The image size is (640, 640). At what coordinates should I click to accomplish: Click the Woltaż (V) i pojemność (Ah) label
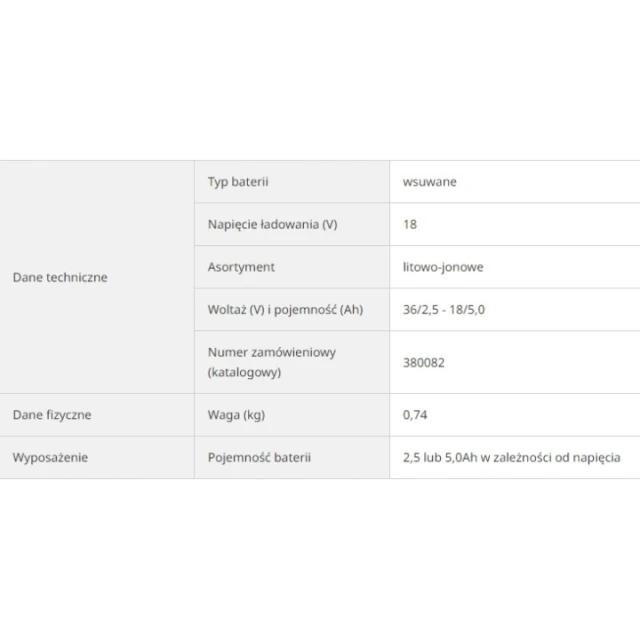285,310
